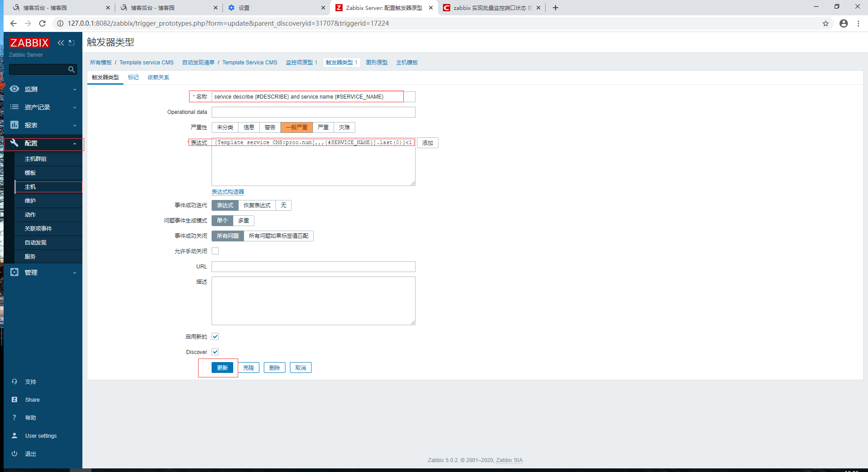868x472 pixels.
Task: Open 图形原型 breadcrumb link
Action: [377, 63]
